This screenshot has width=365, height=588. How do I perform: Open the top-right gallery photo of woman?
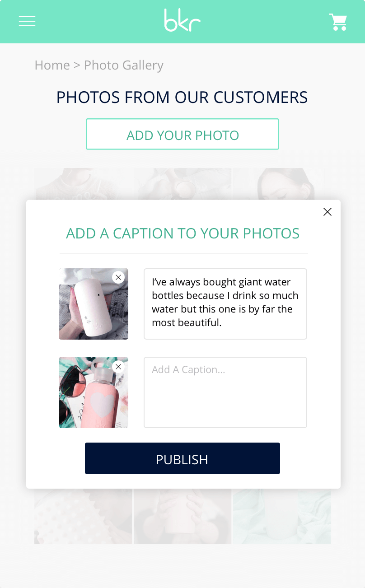282,184
